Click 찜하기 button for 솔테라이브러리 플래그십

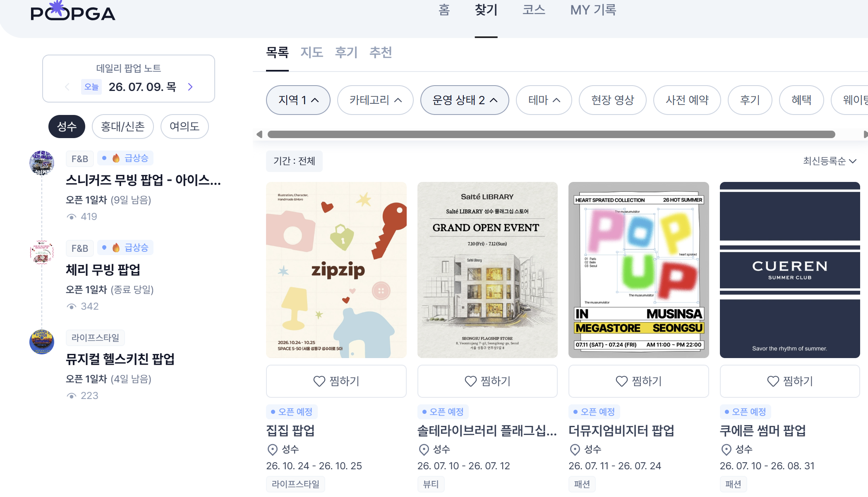[487, 381]
